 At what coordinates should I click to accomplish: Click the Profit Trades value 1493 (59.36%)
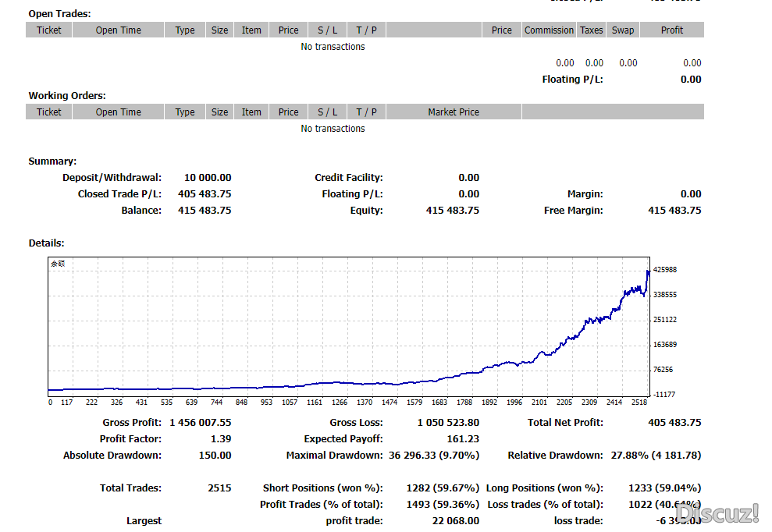(443, 505)
